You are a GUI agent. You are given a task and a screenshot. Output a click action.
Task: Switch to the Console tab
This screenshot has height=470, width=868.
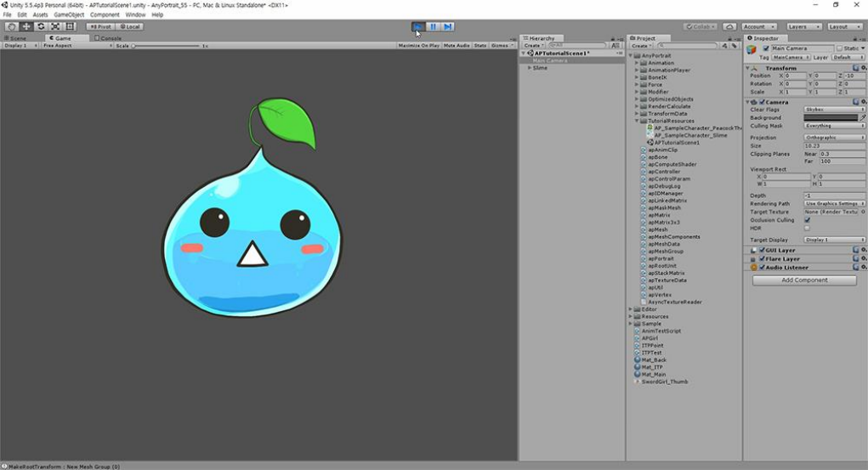(108, 38)
